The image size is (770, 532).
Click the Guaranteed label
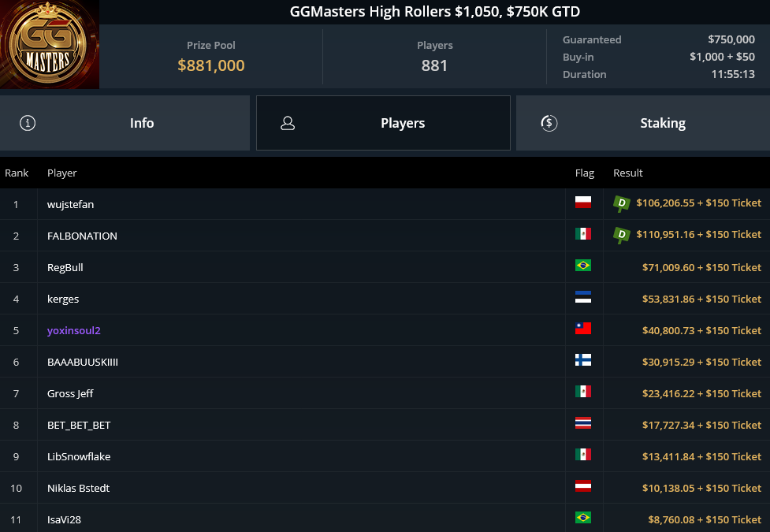[x=592, y=39]
